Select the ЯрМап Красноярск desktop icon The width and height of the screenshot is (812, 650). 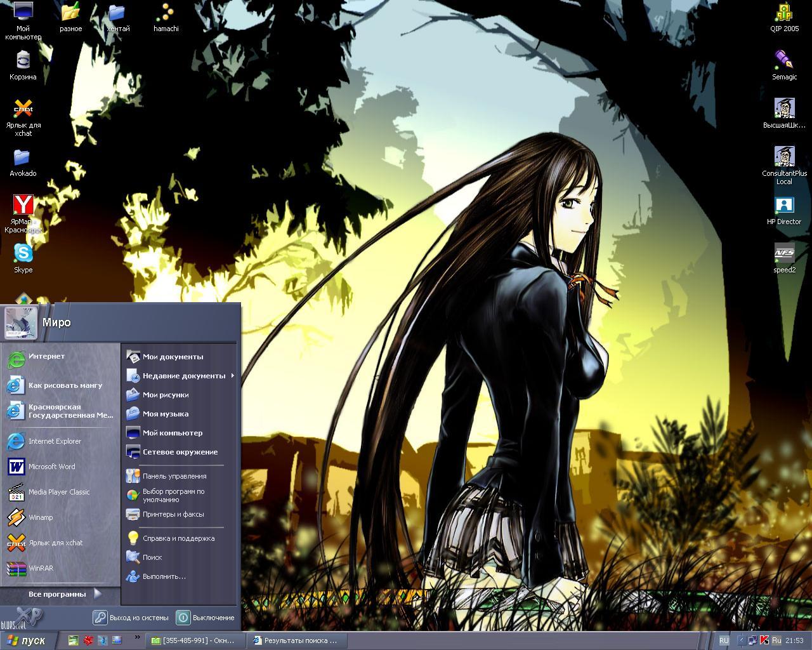click(23, 214)
